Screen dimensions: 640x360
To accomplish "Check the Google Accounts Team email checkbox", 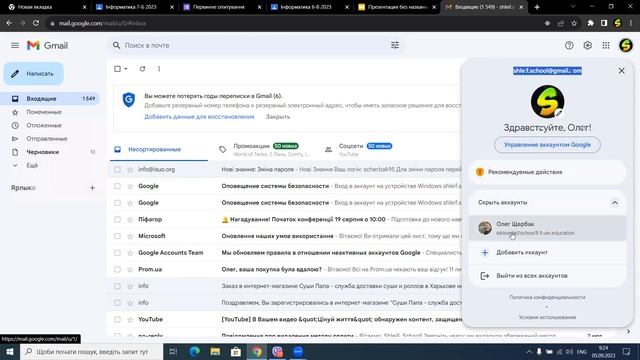I will tap(118, 253).
